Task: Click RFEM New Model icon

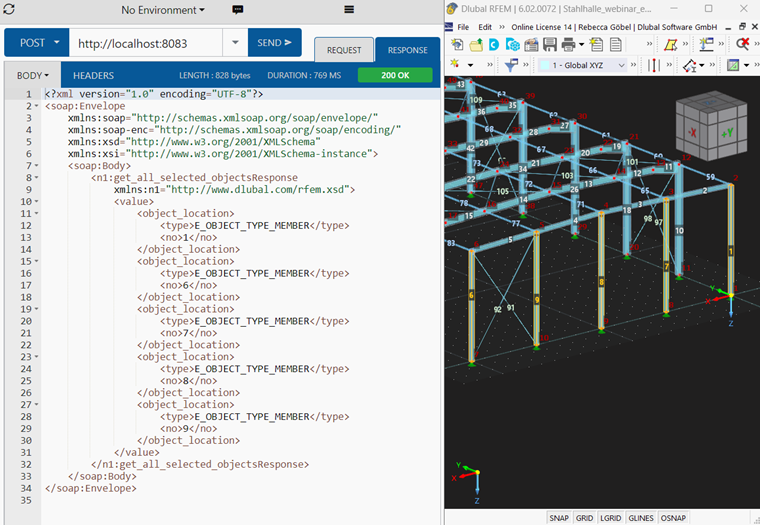Action: 457,45
